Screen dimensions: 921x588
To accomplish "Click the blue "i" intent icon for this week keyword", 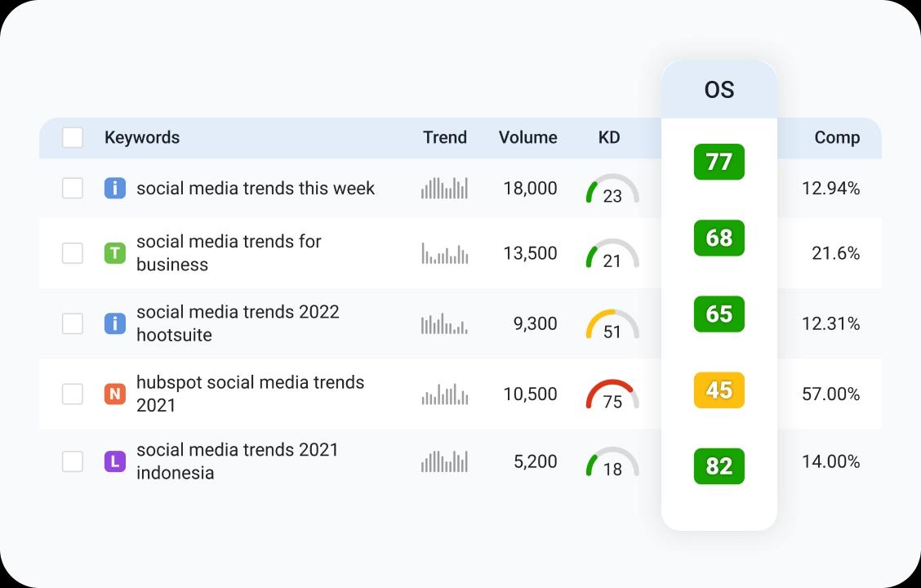I will click(115, 188).
